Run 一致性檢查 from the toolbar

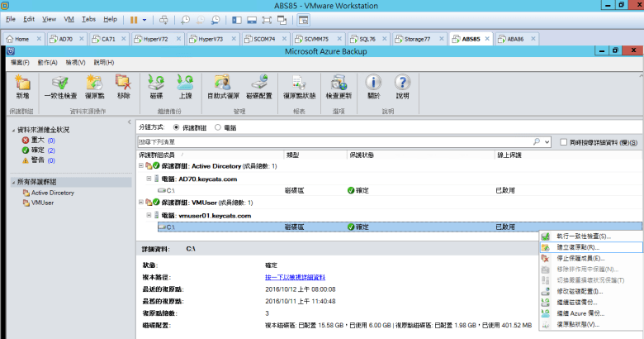click(60, 86)
